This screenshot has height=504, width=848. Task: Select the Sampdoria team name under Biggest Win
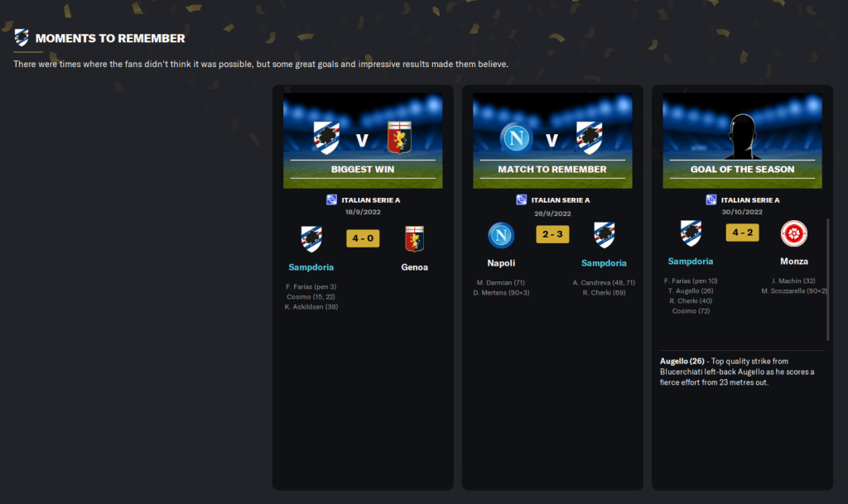pos(311,266)
